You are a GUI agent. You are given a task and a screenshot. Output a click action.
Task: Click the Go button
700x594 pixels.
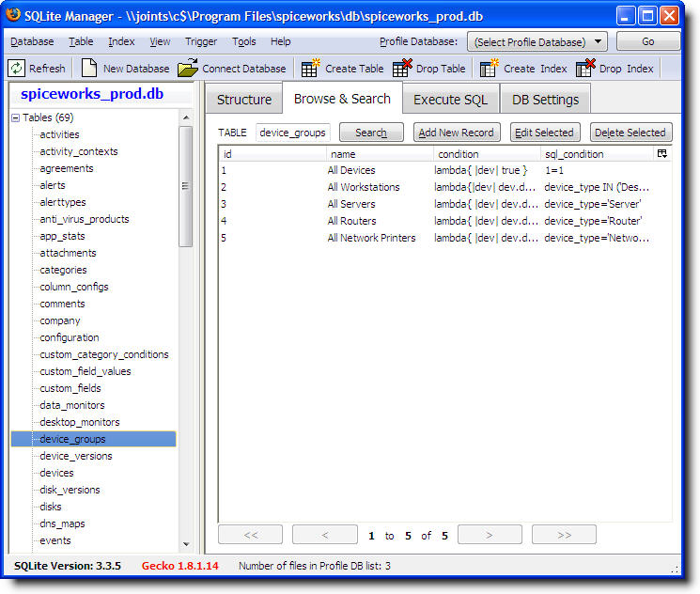(x=647, y=41)
